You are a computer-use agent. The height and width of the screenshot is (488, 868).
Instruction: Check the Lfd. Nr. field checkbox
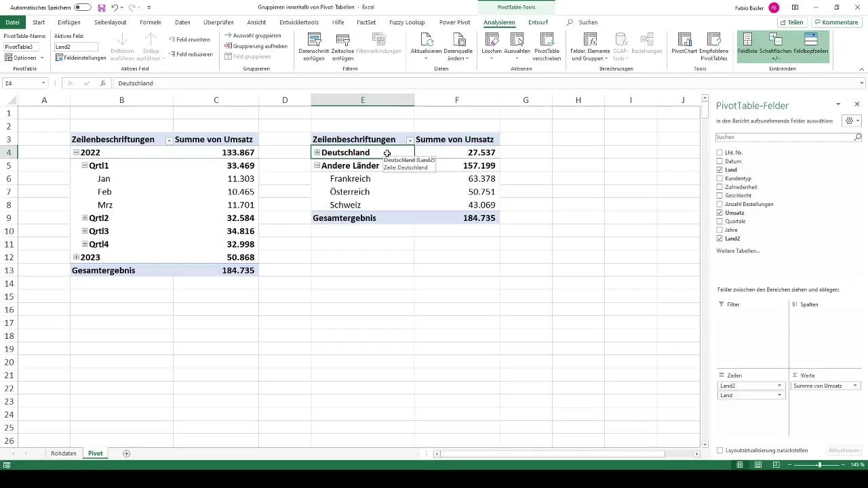(719, 152)
